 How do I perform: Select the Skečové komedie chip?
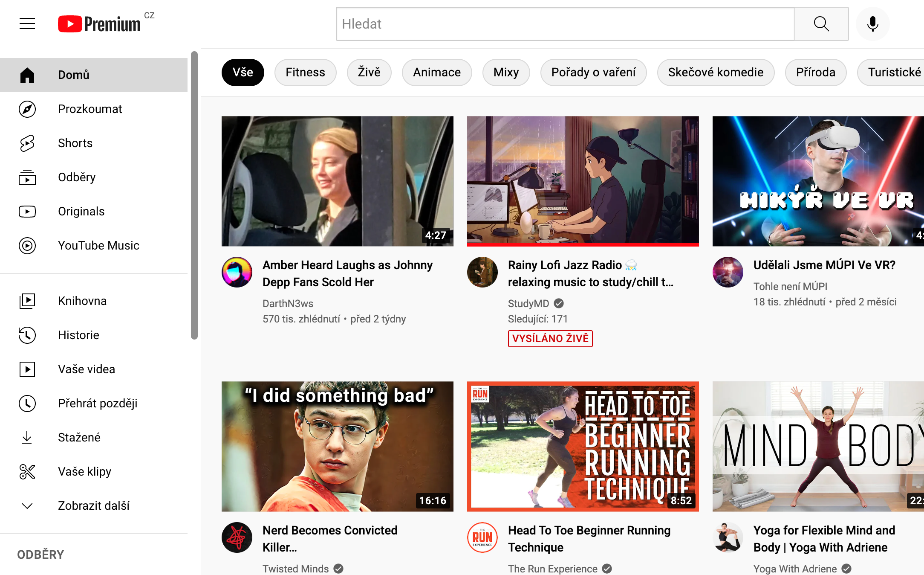click(715, 72)
